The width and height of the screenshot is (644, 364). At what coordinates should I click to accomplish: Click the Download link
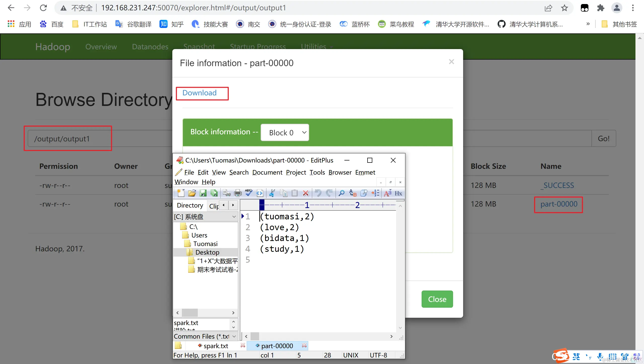pyautogui.click(x=199, y=93)
